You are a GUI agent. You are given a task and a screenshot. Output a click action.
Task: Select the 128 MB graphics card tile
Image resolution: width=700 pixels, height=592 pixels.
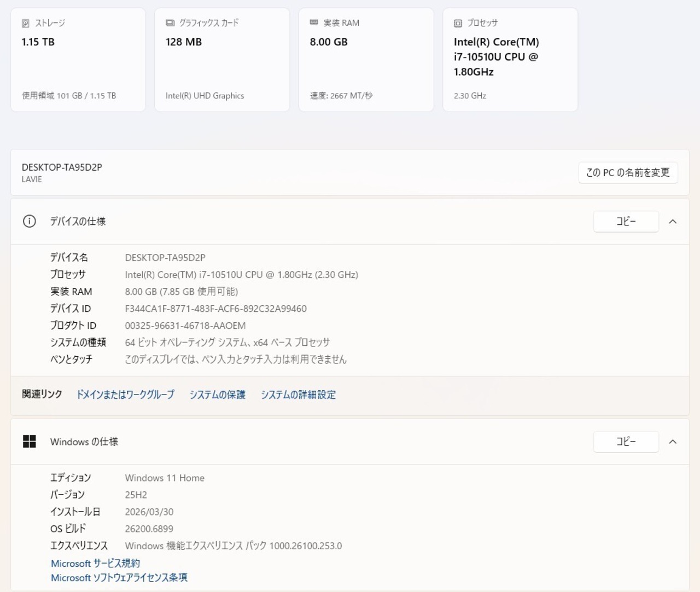click(222, 60)
